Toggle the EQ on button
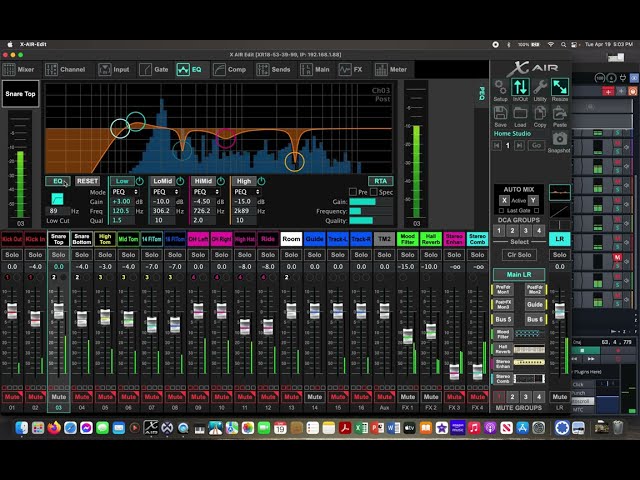Image resolution: width=640 pixels, height=480 pixels. (x=58, y=181)
